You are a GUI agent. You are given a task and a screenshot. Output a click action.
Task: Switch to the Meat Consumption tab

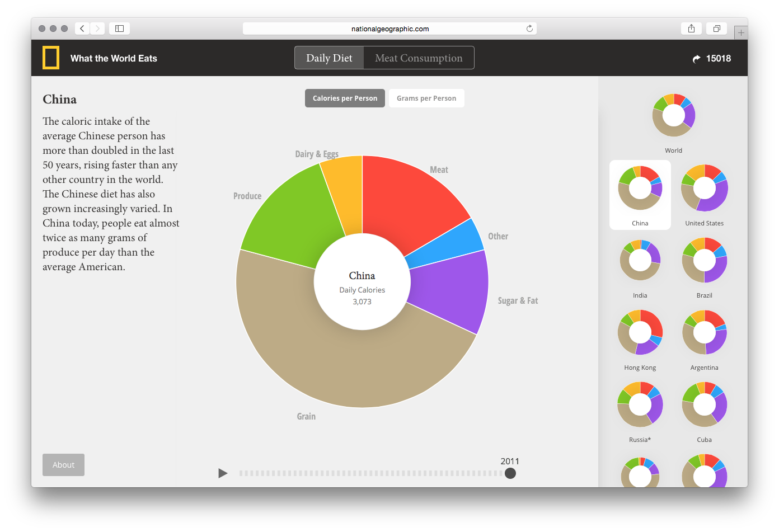pos(419,58)
